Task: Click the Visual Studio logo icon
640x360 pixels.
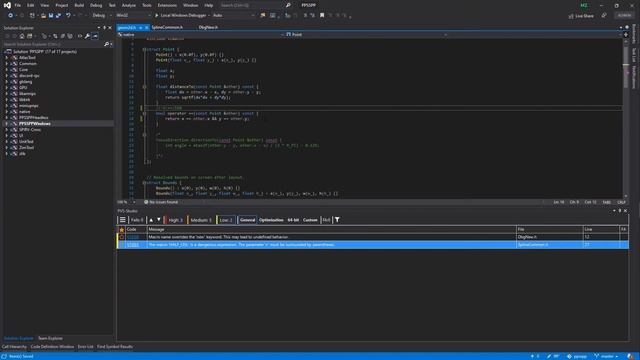Action: tap(7, 5)
